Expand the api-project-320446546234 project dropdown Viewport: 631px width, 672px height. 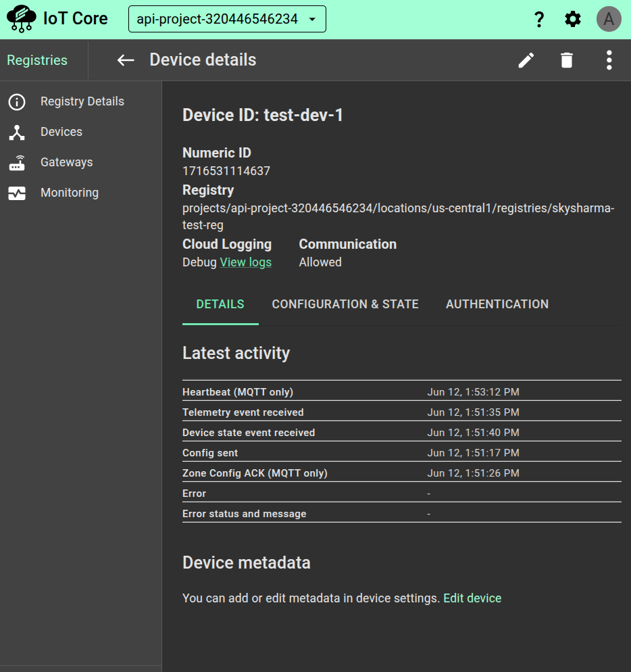click(x=227, y=19)
